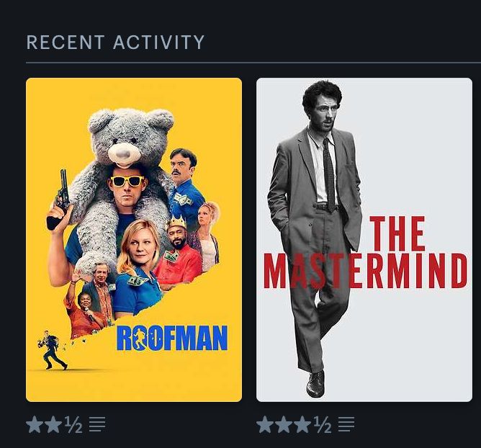Click the second star under The Mastermind

coord(284,424)
